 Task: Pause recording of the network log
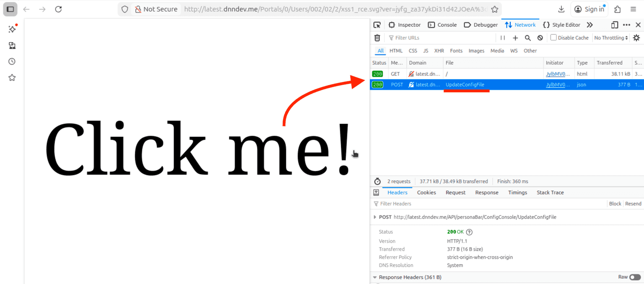[502, 38]
